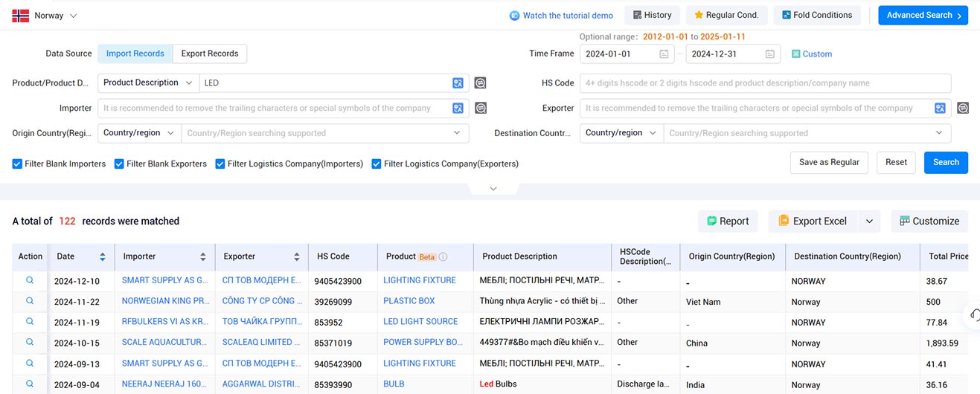Click assistant icon next to Exporter field
980x394 pixels.
pyautogui.click(x=963, y=109)
